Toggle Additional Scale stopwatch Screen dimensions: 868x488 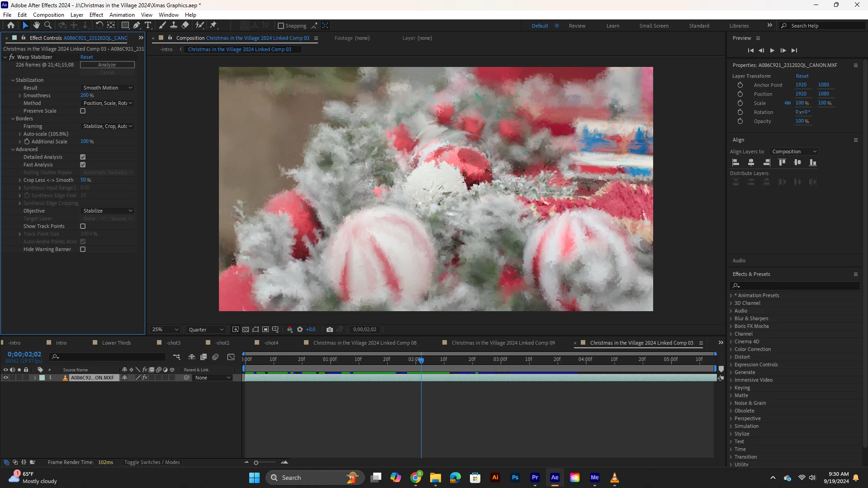[x=27, y=142]
